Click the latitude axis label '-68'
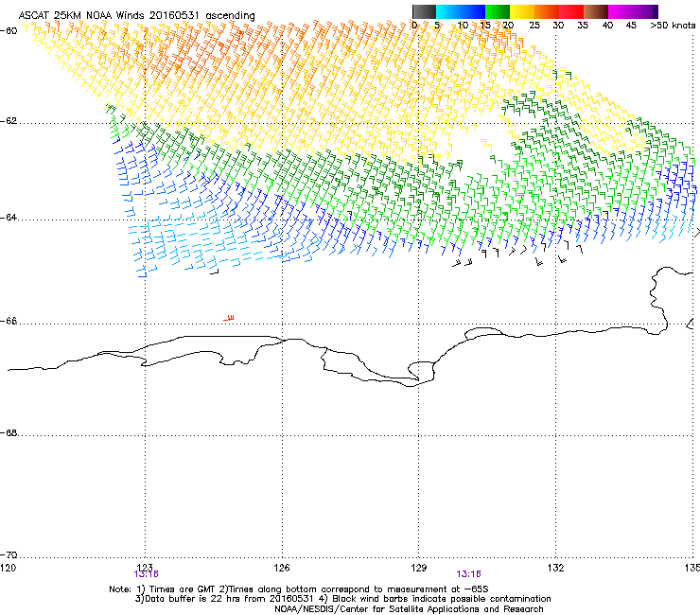 point(9,432)
